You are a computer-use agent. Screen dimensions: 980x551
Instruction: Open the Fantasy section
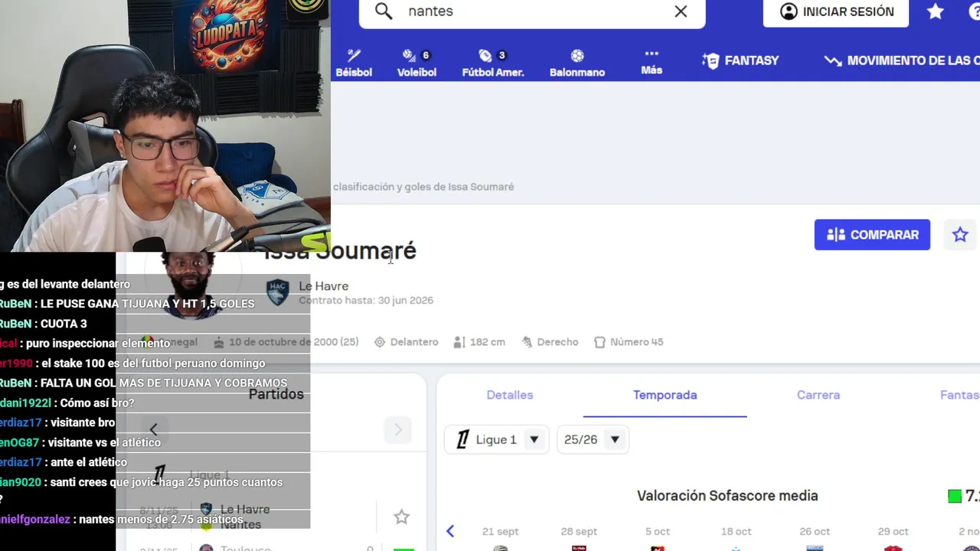(x=741, y=60)
